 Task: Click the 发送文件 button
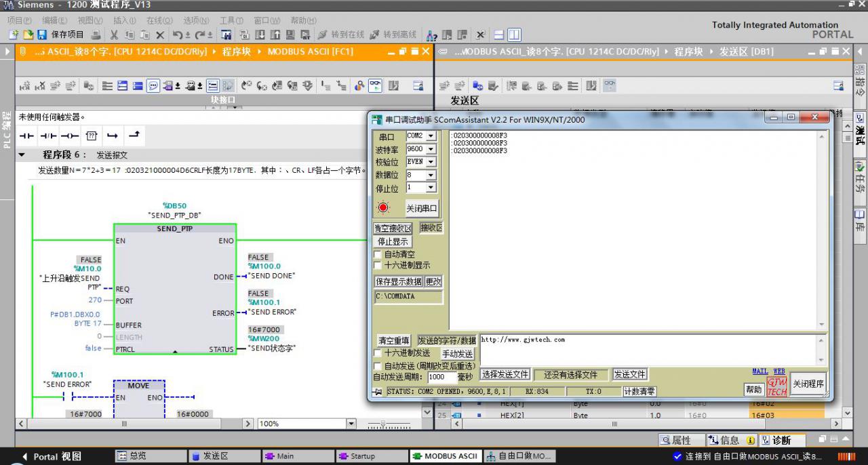630,374
